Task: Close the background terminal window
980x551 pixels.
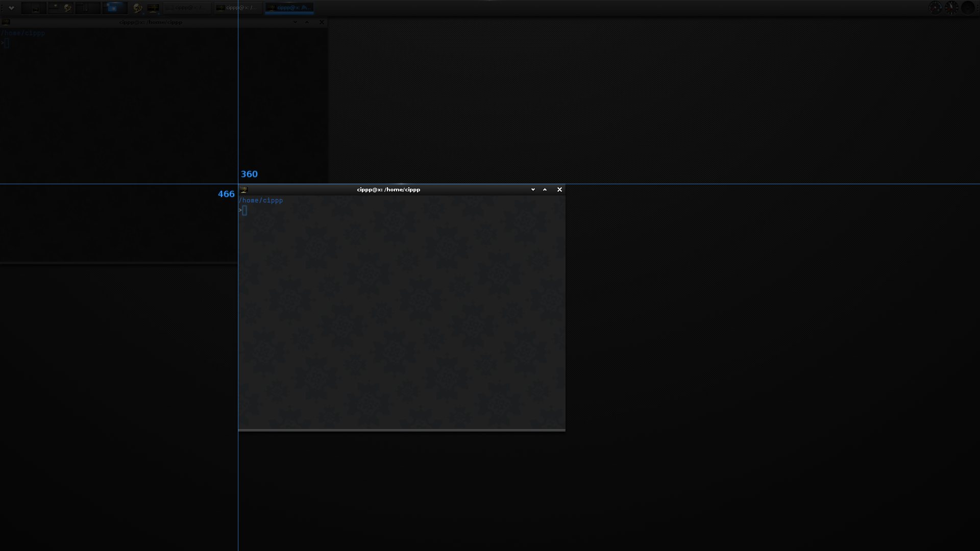Action: (x=322, y=22)
